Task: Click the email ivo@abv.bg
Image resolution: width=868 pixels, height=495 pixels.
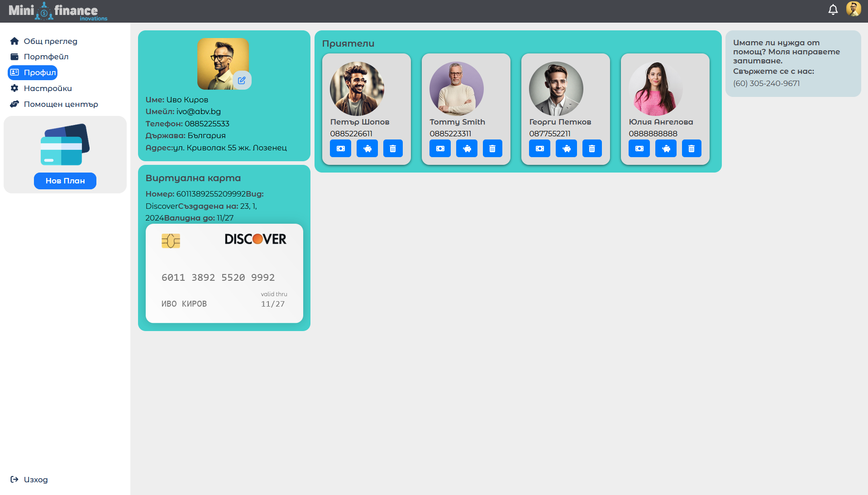Action: 199,111
